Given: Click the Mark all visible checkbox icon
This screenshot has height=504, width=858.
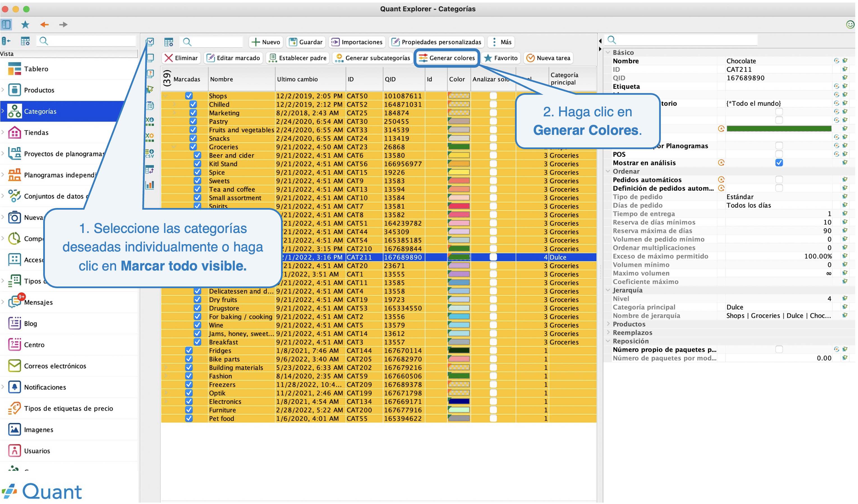Looking at the screenshot, I should [150, 42].
